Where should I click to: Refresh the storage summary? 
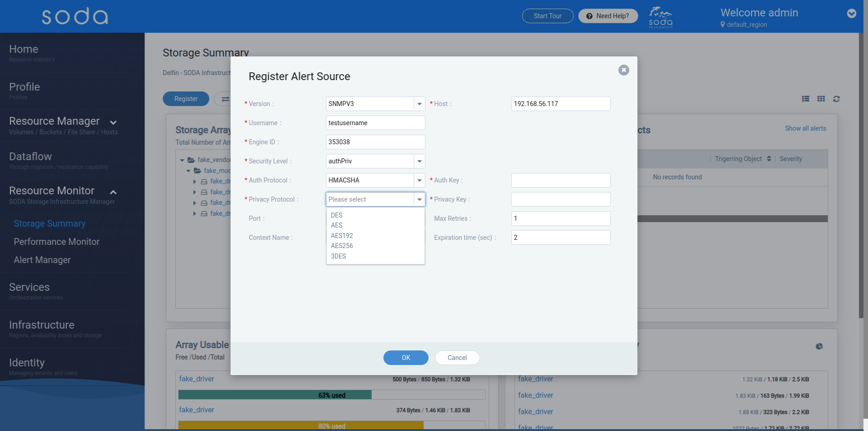(x=837, y=99)
